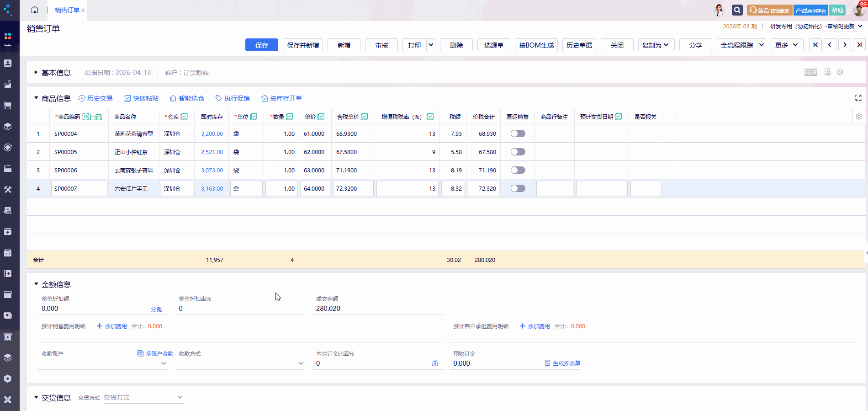This screenshot has width=868, height=411.
Task: Click 保存并新增 button
Action: [303, 45]
